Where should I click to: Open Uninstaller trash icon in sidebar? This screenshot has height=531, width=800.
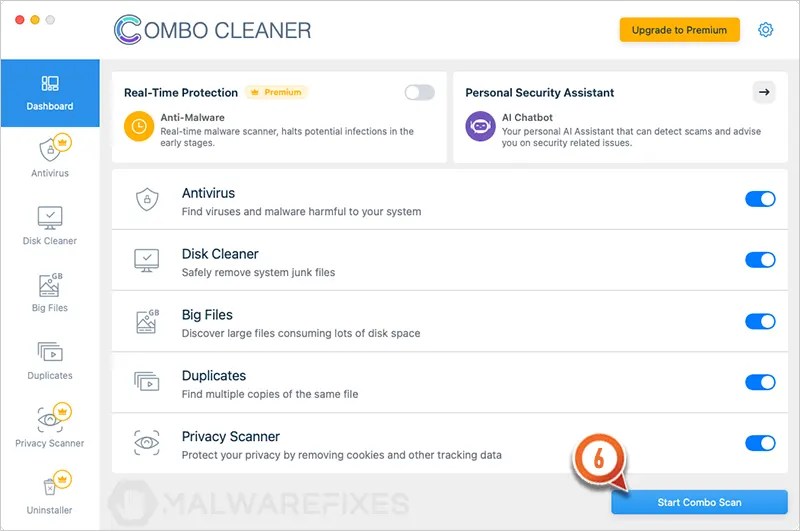(x=49, y=487)
